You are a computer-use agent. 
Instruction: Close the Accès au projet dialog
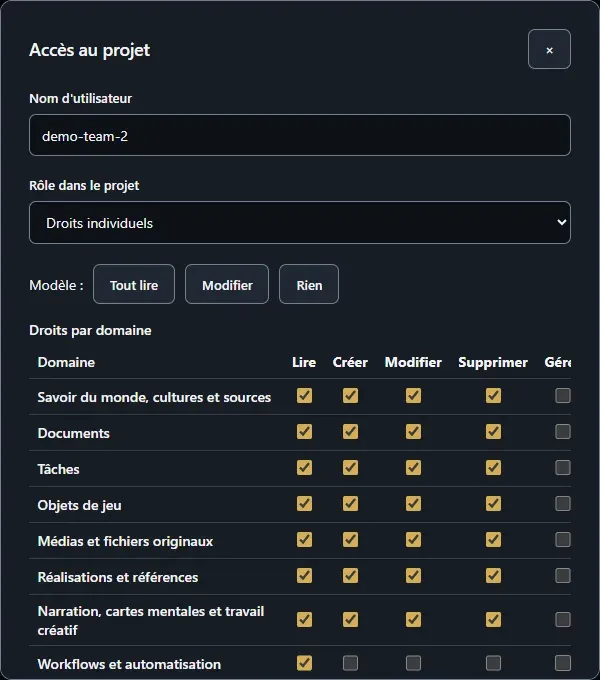coord(549,49)
